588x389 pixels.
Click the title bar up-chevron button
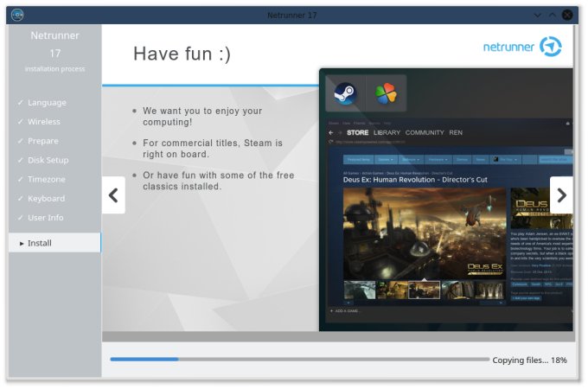click(552, 15)
